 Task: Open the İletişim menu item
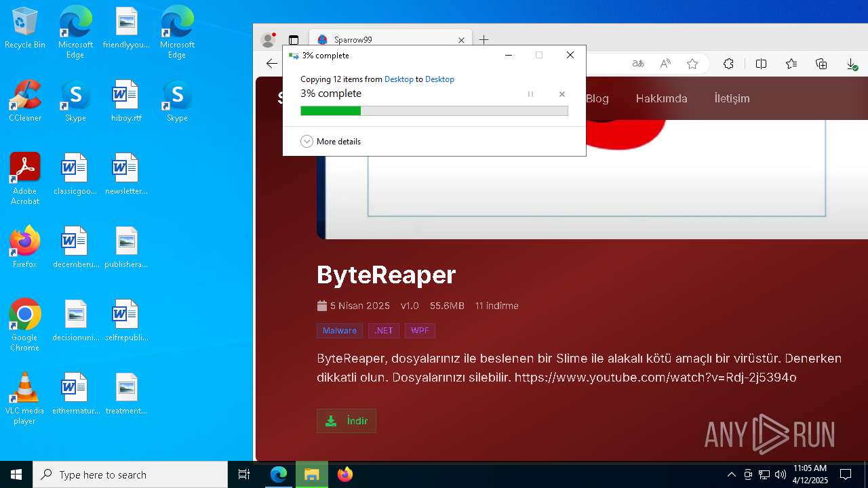point(732,98)
